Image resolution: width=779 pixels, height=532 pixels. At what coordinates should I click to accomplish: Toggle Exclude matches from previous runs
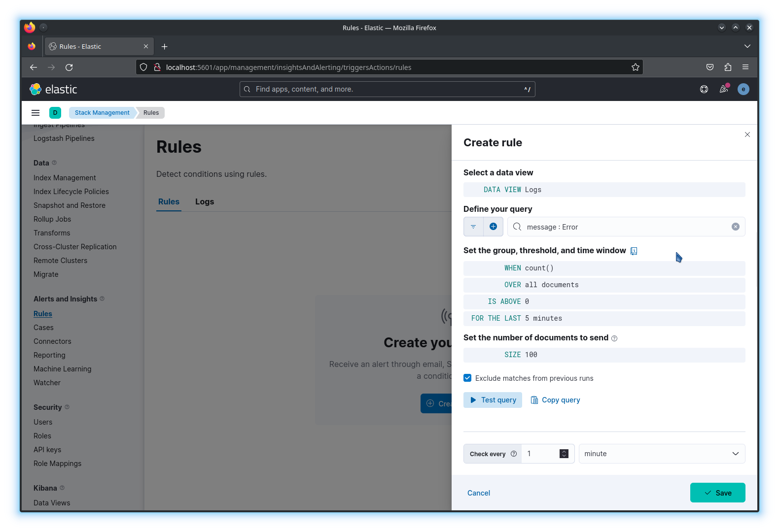click(467, 378)
